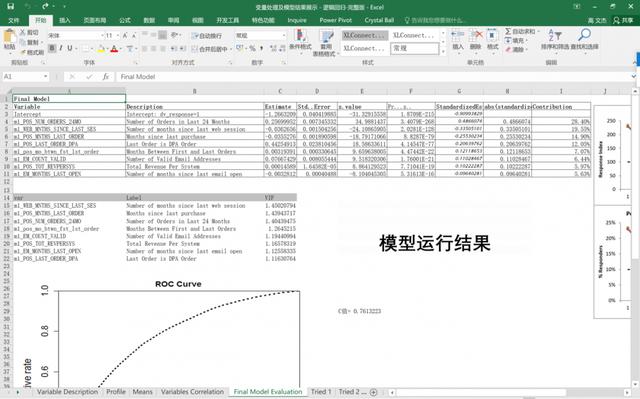Screen dimensions: 640x399
Task: Toggle Merge and Center (合并后居中)
Action: pos(209,49)
